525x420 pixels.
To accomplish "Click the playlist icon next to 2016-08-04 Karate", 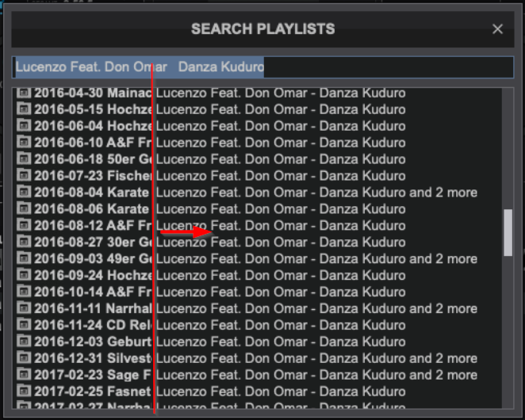I will [23, 193].
